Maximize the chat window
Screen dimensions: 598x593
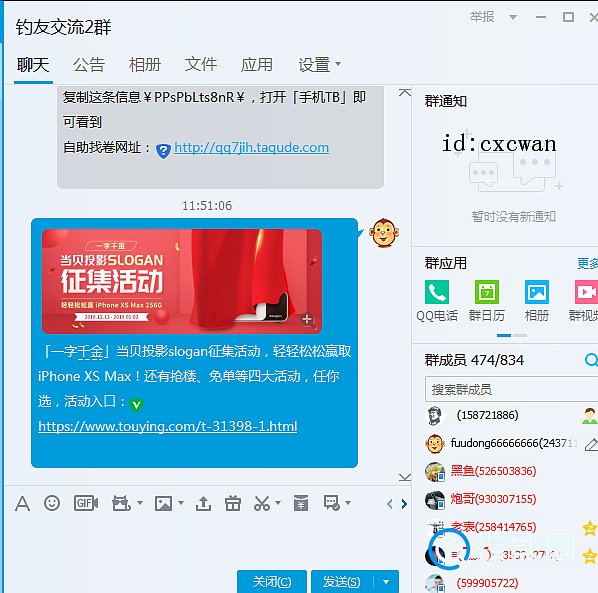tap(568, 17)
